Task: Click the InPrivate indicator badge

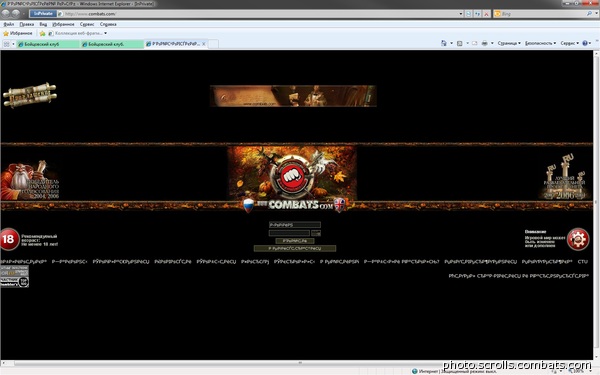Action: point(43,13)
